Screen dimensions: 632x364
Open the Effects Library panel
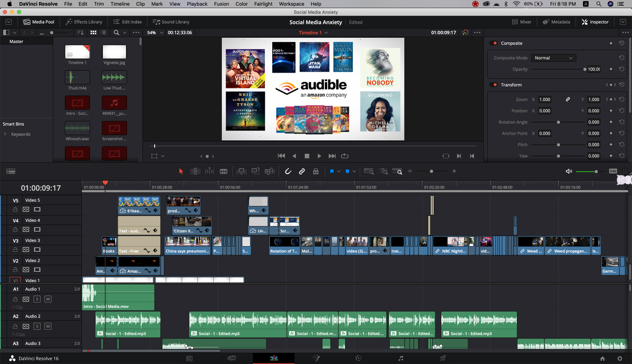pos(84,22)
